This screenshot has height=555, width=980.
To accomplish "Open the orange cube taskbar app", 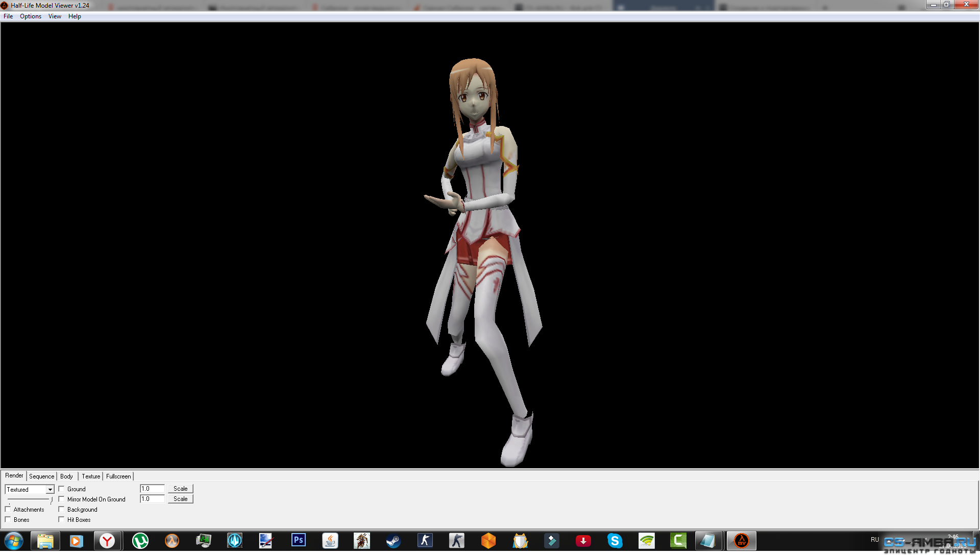I will 488,541.
